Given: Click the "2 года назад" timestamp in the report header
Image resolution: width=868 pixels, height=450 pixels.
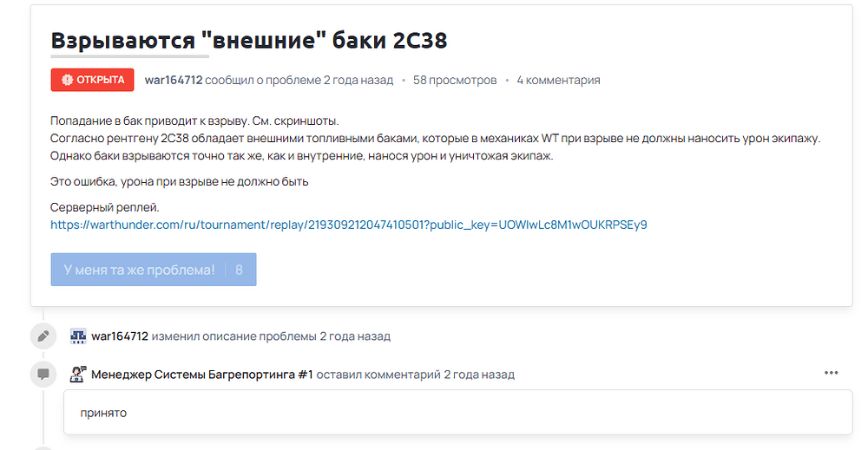Looking at the screenshot, I should 358,80.
